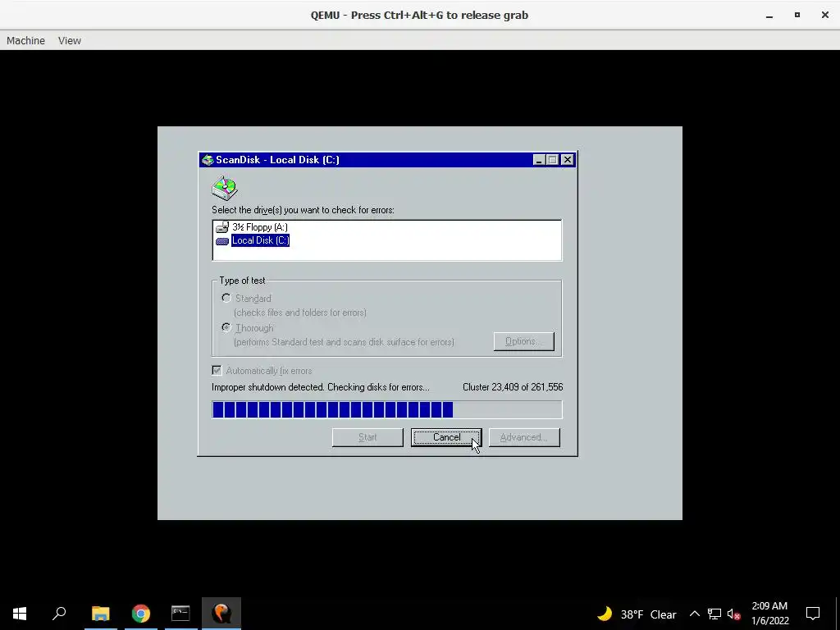Close the ScanDisk dialog

coord(568,160)
